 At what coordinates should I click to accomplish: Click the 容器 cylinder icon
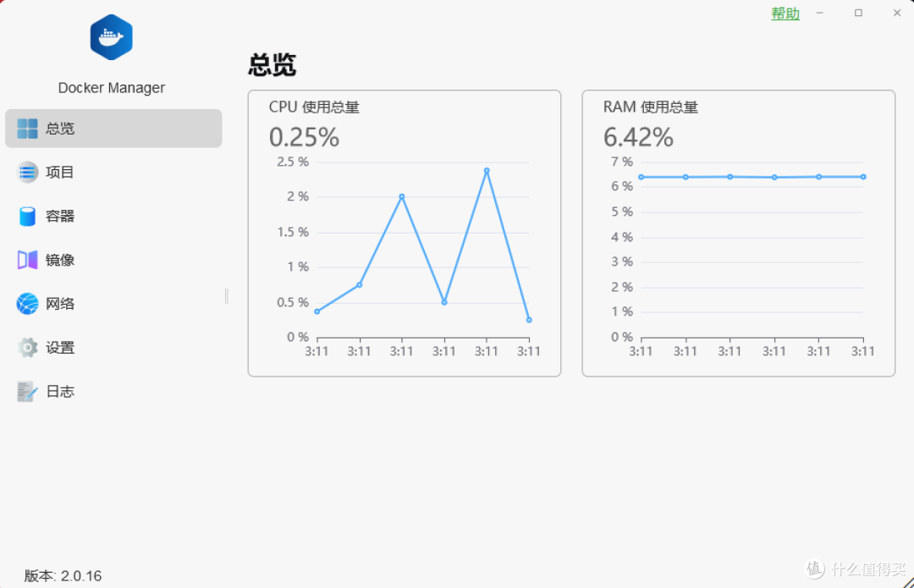27,217
